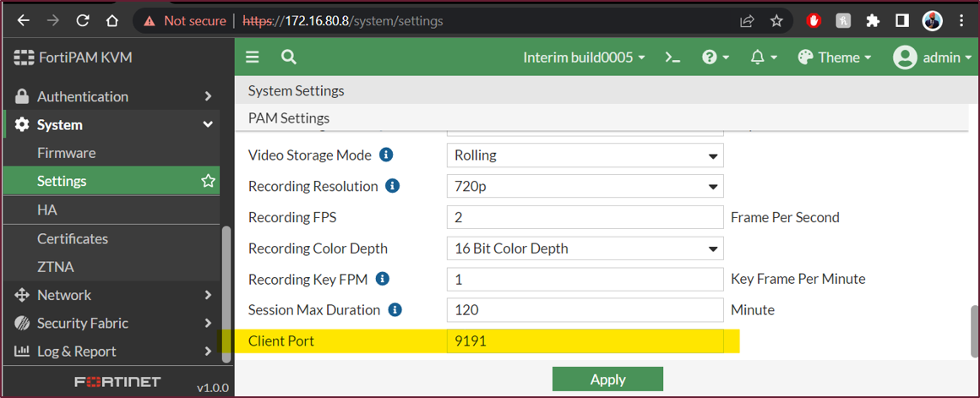
Task: Click the search magnifier icon
Action: pyautogui.click(x=289, y=57)
